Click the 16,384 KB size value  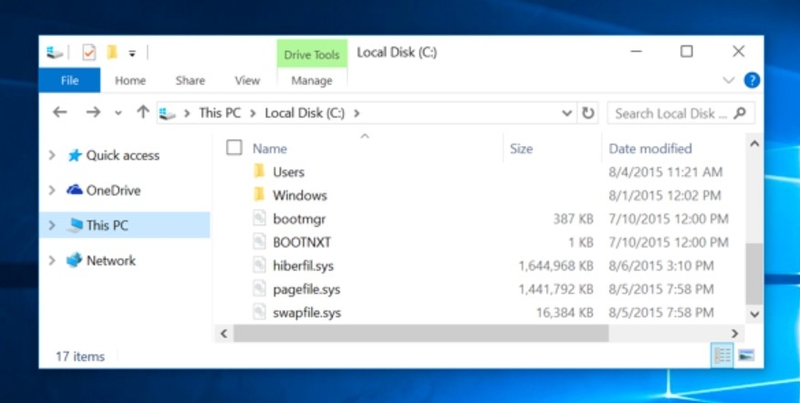[564, 313]
